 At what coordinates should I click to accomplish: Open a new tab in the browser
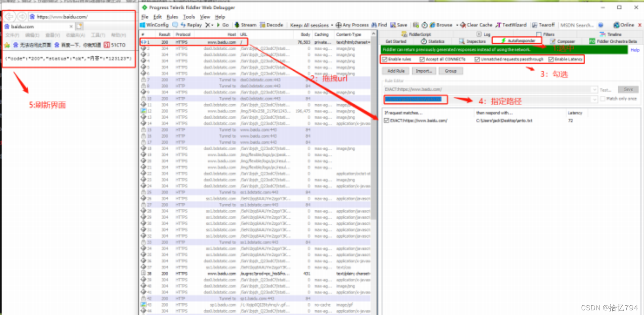(x=79, y=26)
